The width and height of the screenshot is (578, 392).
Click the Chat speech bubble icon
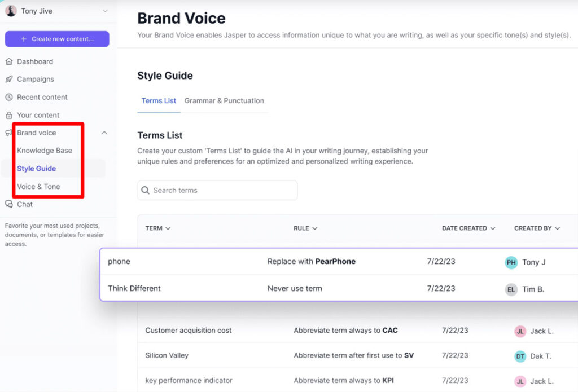coord(9,204)
